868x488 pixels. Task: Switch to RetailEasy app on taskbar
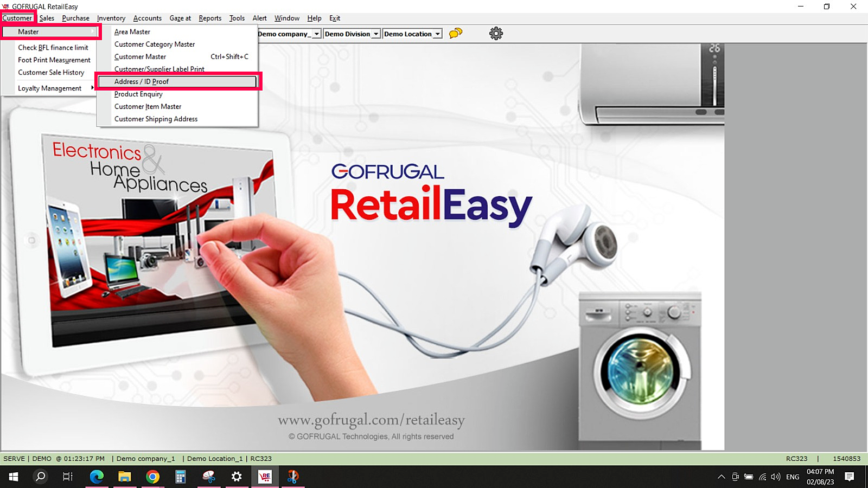(x=265, y=477)
